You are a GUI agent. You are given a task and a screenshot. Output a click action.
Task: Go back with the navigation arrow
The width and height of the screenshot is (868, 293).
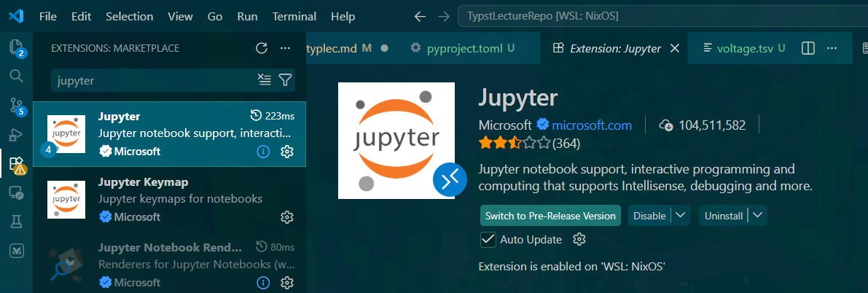pyautogui.click(x=421, y=17)
